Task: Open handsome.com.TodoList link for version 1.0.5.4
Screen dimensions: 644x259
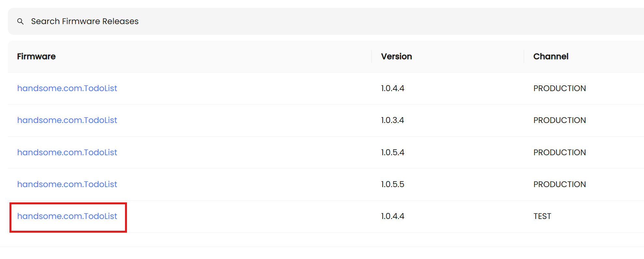Action: click(67, 152)
